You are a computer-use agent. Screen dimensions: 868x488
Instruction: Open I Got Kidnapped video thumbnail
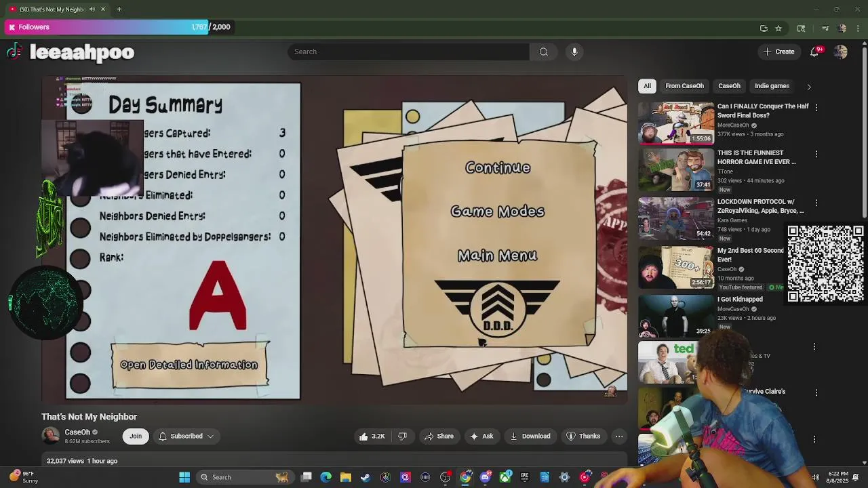point(676,314)
